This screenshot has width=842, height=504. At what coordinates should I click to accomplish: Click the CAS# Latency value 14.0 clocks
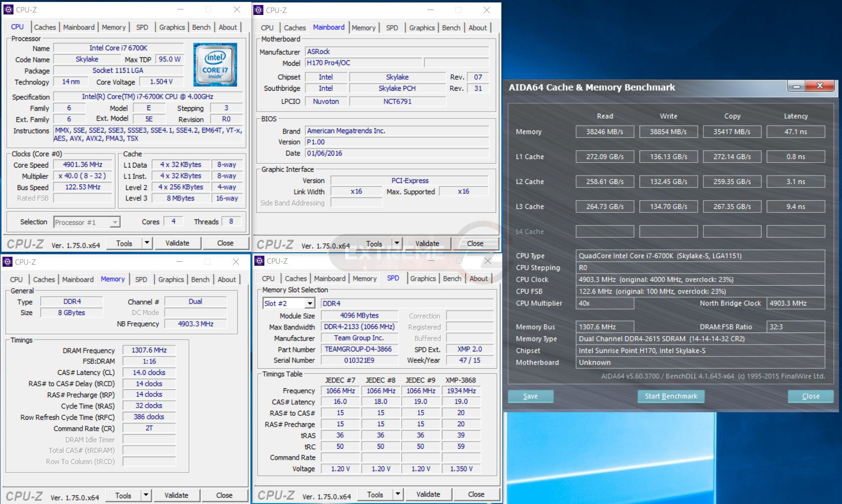coord(149,372)
